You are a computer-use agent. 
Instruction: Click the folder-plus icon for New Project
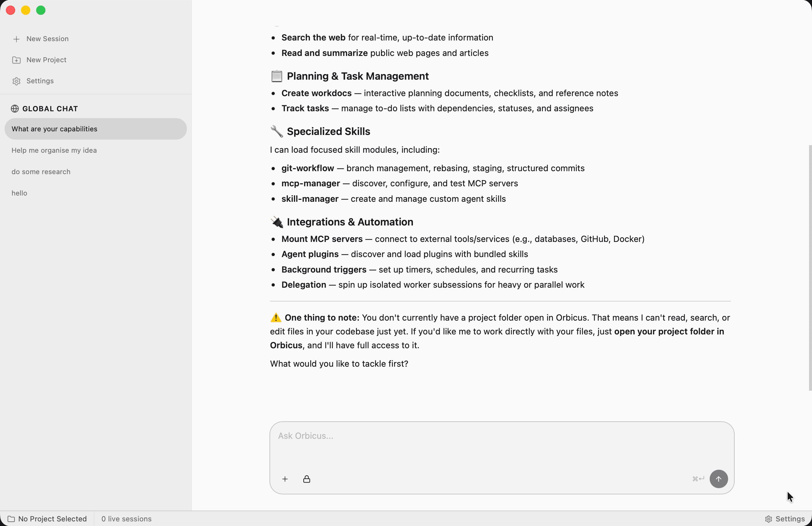[x=16, y=60]
